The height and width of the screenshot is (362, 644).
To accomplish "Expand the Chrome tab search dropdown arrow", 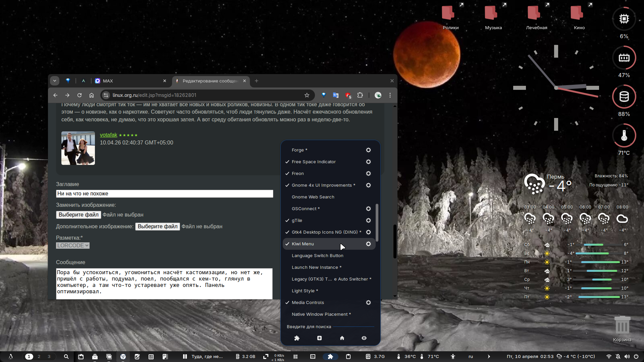I will pos(55,81).
